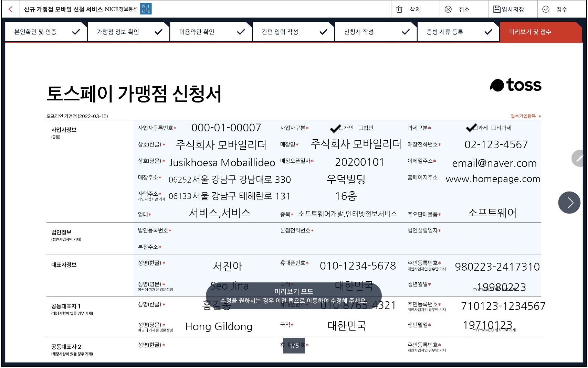Click the 접수 button
The height and width of the screenshot is (368, 588).
562,9
